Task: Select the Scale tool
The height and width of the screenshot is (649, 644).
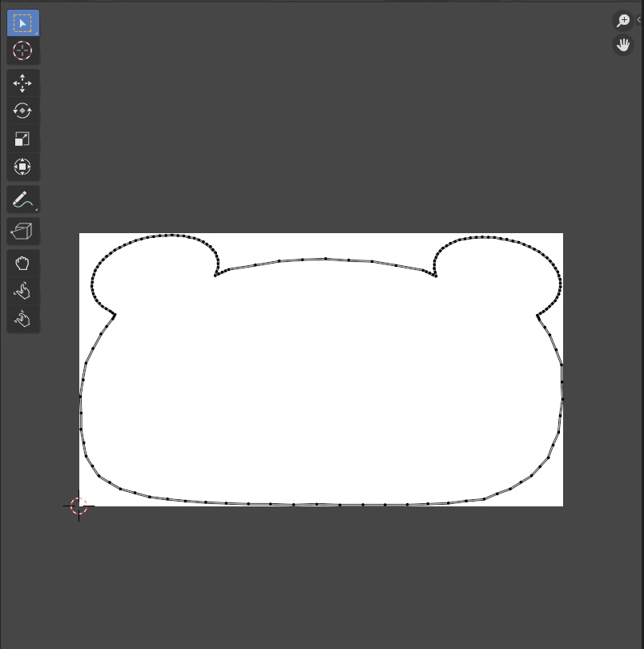Action: point(22,139)
